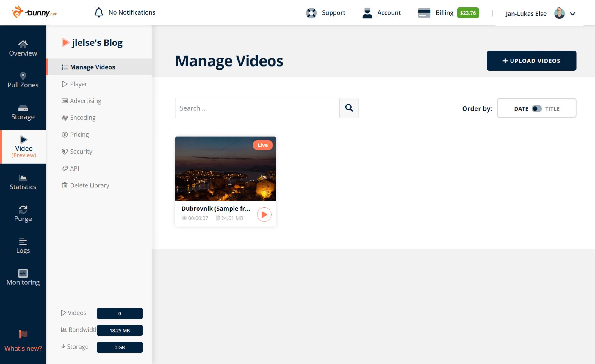
Task: Select Manage Videos menu item
Action: (99, 67)
